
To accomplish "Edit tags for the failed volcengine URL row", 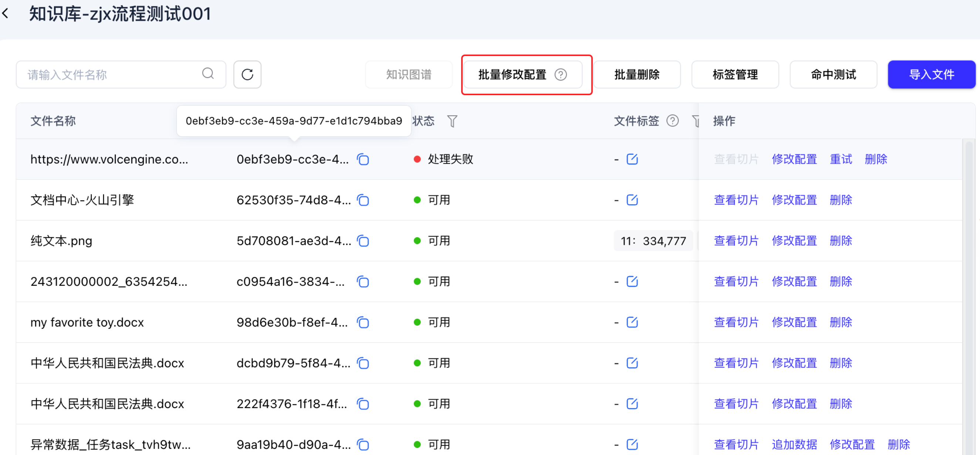I will pyautogui.click(x=632, y=159).
